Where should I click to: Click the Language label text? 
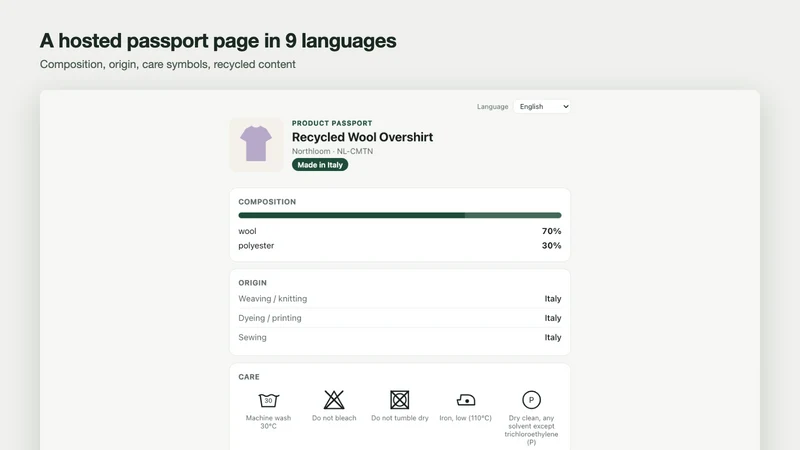click(x=492, y=107)
